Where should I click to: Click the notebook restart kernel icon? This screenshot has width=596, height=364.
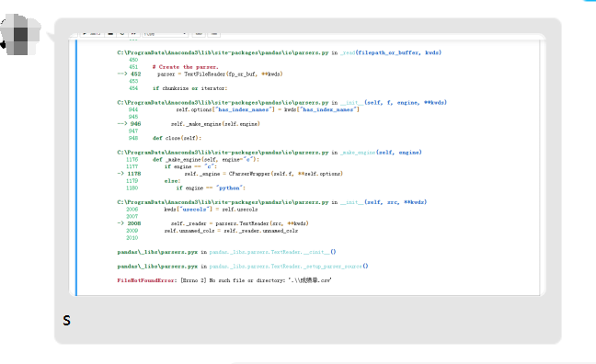pyautogui.click(x=122, y=34)
